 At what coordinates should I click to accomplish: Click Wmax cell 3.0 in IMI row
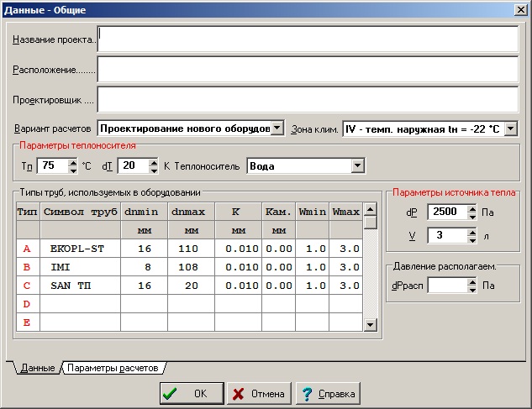(345, 267)
